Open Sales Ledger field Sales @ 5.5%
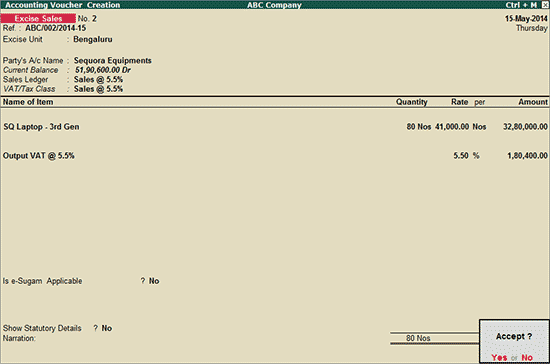 98,80
